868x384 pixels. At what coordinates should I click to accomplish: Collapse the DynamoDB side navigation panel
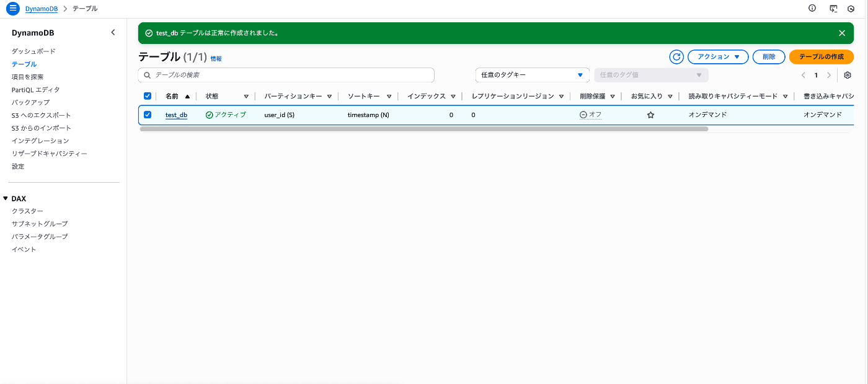pos(113,32)
